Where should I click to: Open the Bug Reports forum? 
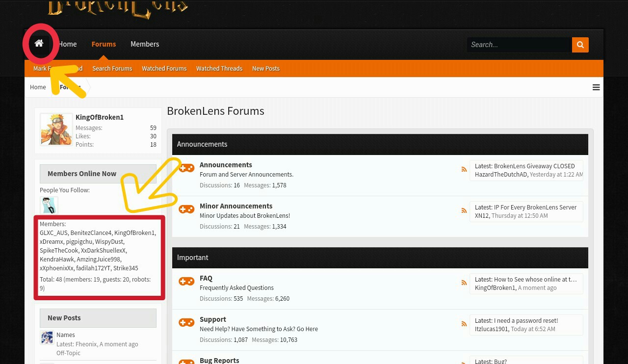219,360
